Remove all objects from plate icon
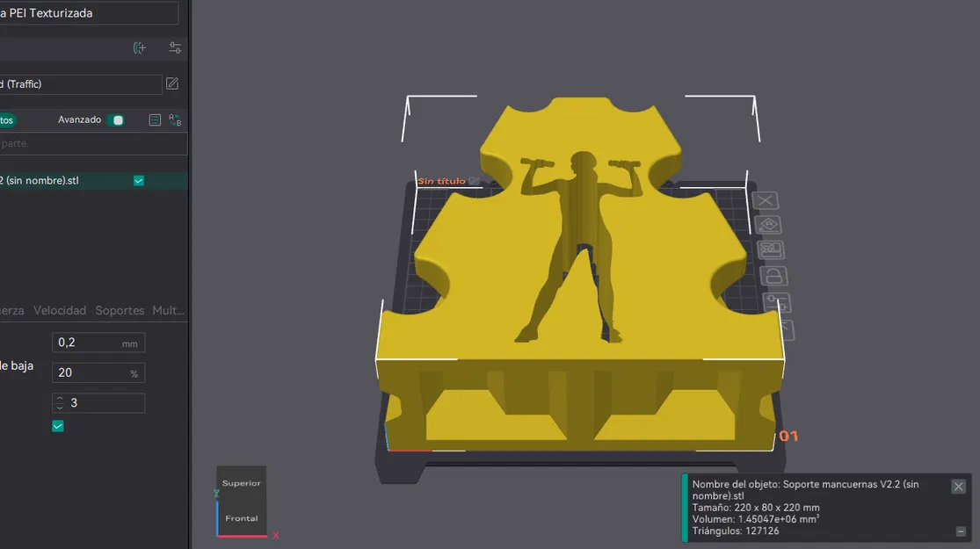This screenshot has height=549, width=980. [765, 200]
